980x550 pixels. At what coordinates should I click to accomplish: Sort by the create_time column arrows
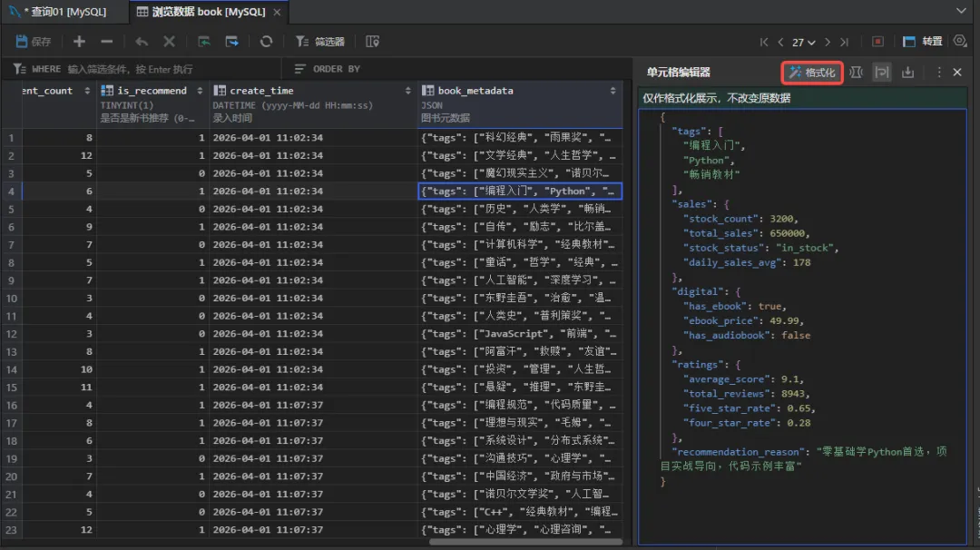(x=408, y=91)
